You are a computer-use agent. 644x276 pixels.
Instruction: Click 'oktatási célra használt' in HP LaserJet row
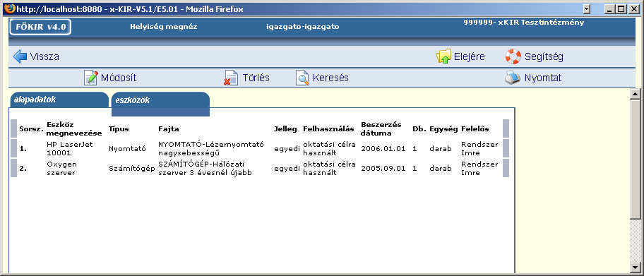tap(329, 149)
